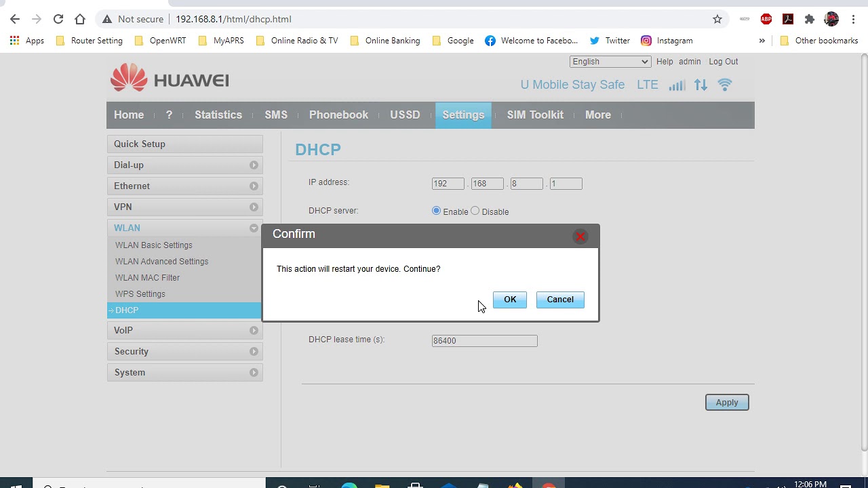Click the Log Out link

724,62
